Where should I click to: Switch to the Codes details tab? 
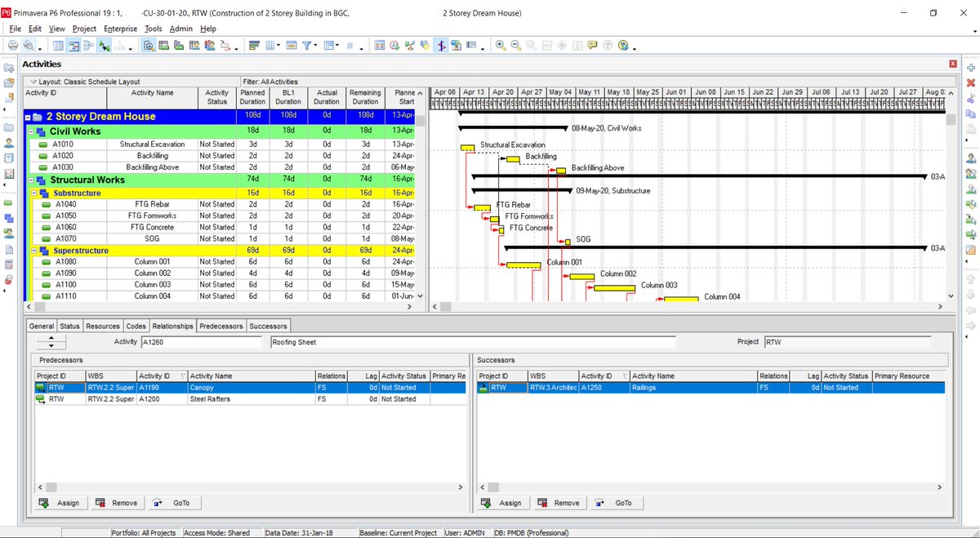click(136, 326)
